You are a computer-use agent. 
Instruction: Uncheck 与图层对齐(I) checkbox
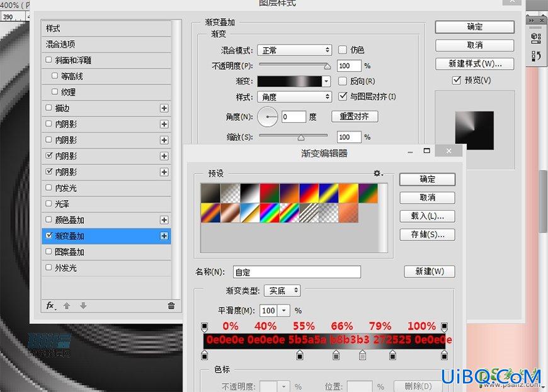click(x=343, y=96)
